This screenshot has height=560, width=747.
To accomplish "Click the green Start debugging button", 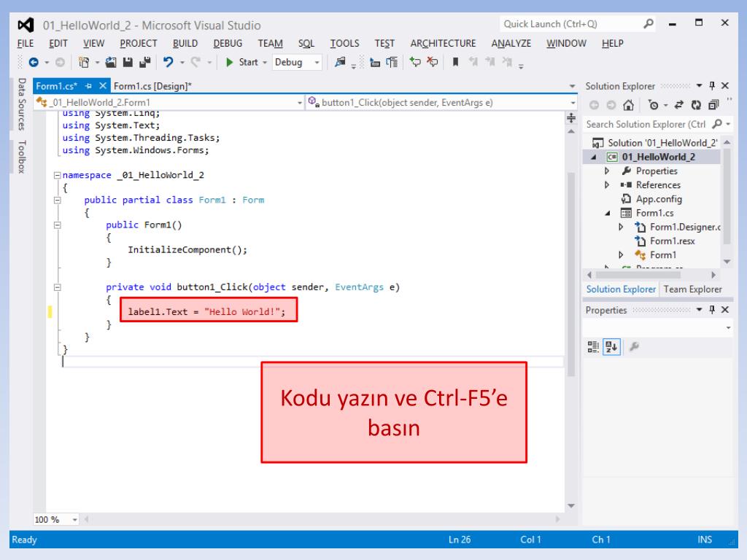I will [230, 63].
